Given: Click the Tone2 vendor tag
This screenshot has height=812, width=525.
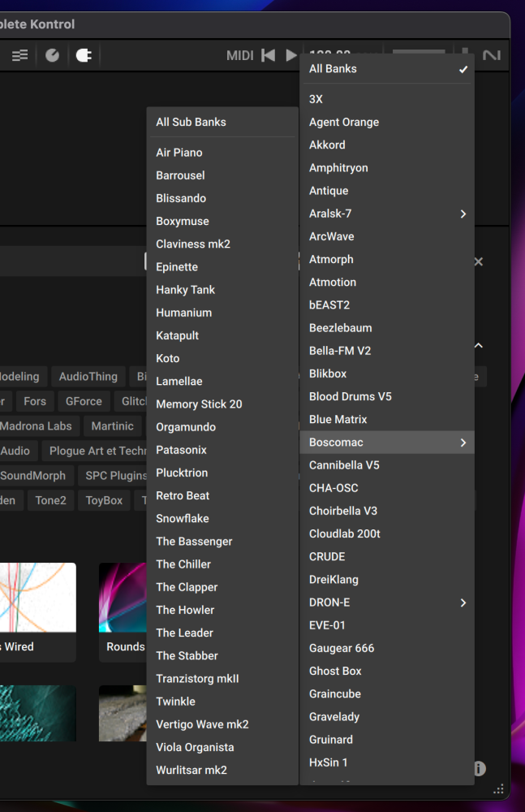Looking at the screenshot, I should tap(51, 500).
